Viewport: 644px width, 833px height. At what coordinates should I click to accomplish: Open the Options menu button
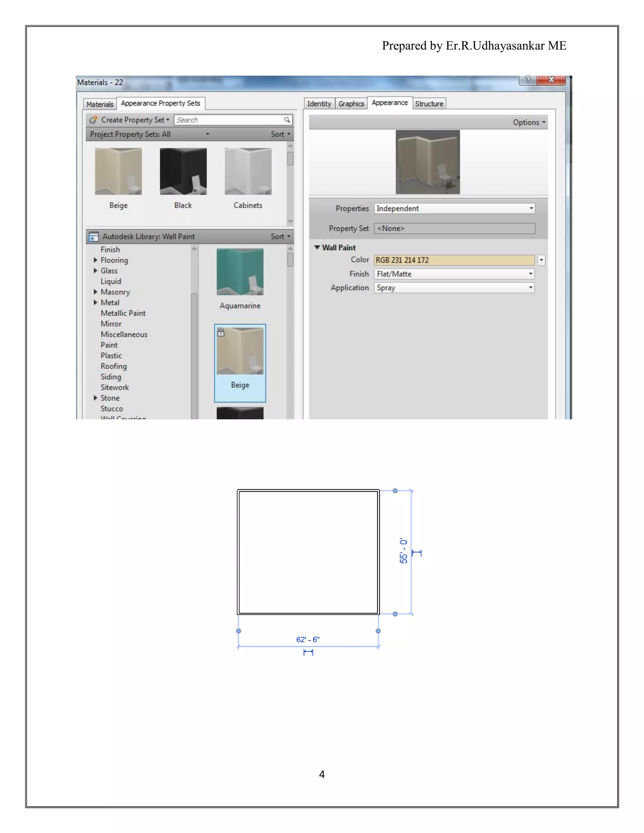click(x=529, y=122)
